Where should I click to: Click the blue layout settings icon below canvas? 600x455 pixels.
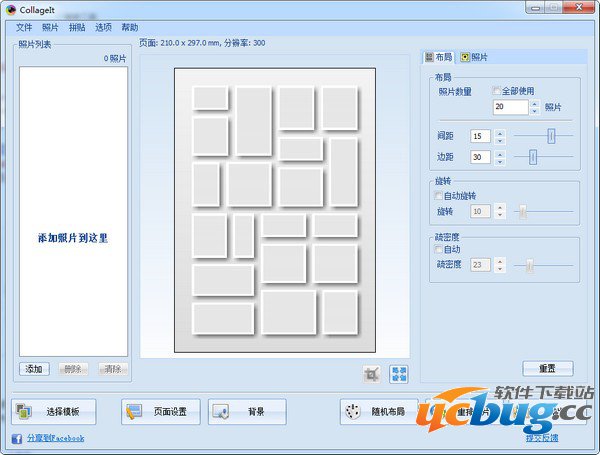[399, 373]
